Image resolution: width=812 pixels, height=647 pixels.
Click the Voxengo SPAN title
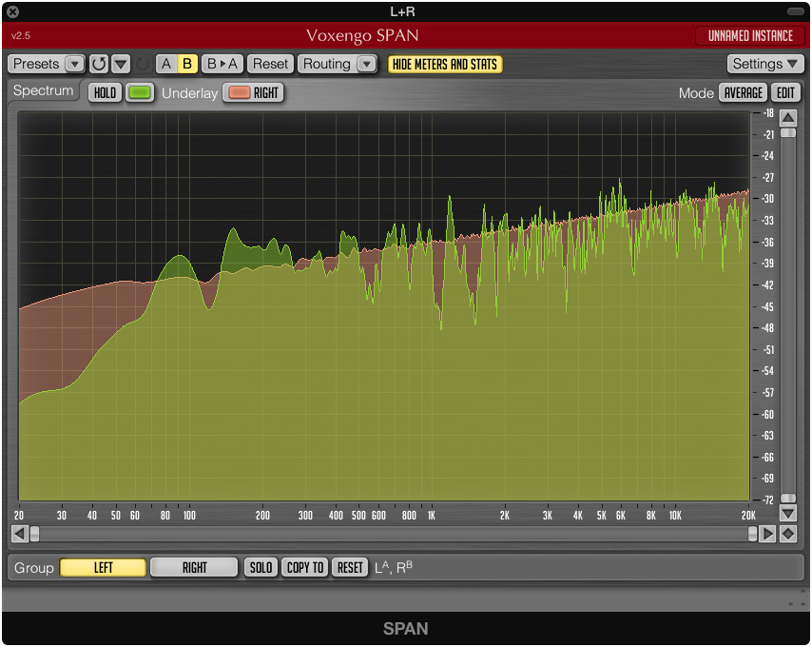pyautogui.click(x=362, y=36)
